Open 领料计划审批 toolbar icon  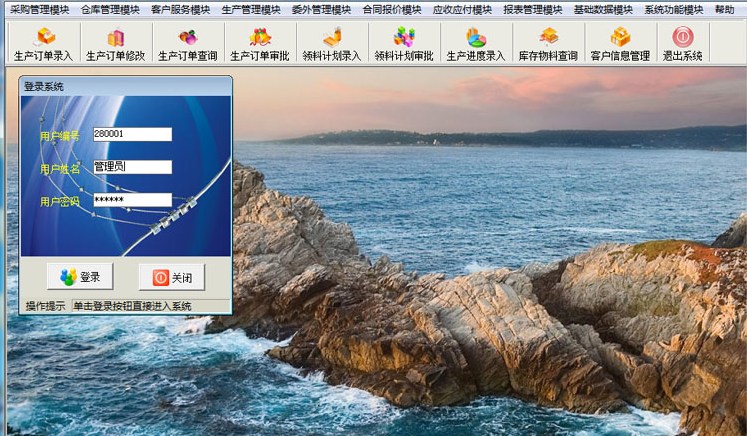404,43
